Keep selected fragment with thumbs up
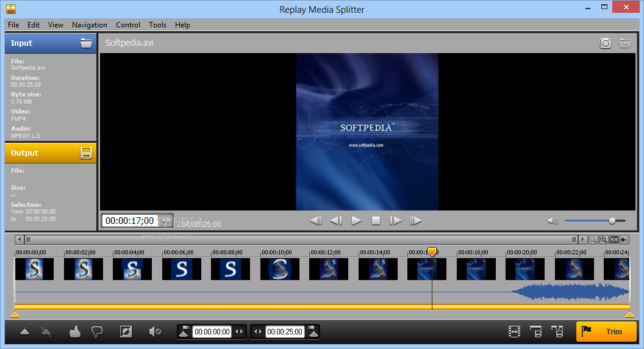The height and width of the screenshot is (349, 644). pos(75,331)
